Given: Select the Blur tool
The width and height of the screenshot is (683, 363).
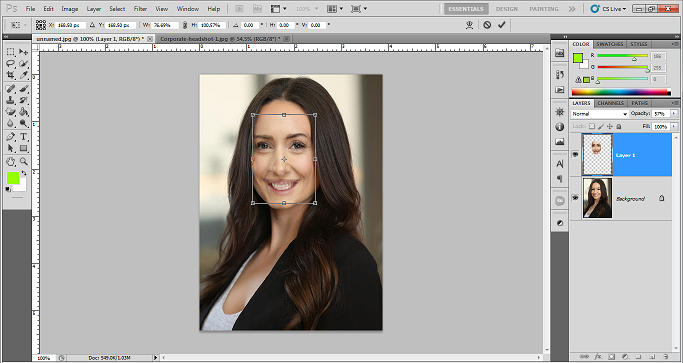Looking at the screenshot, I should tap(11, 124).
